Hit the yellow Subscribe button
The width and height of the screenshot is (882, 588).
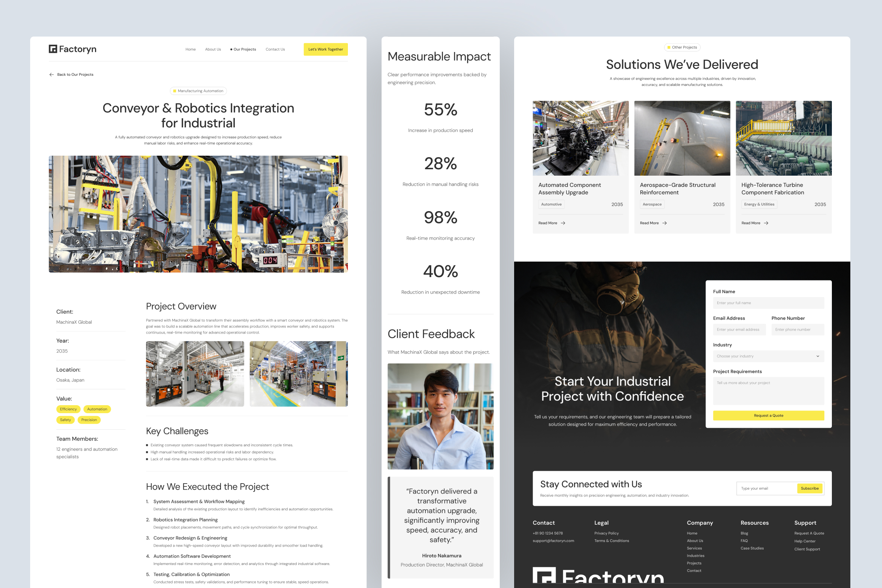(810, 488)
